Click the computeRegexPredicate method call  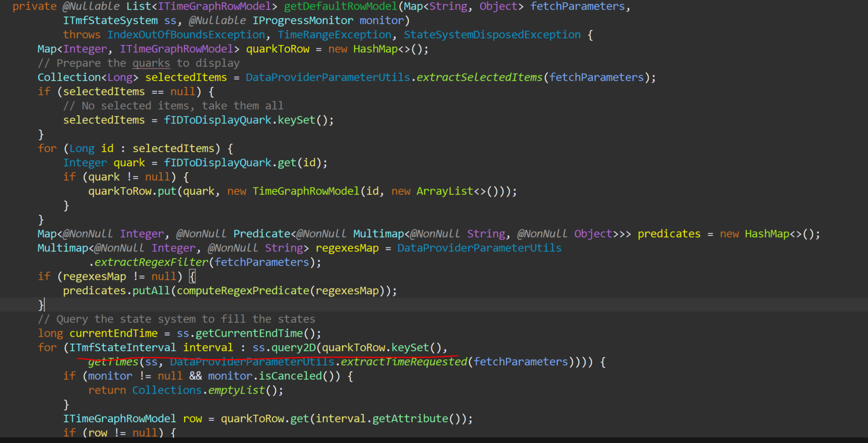pos(243,291)
